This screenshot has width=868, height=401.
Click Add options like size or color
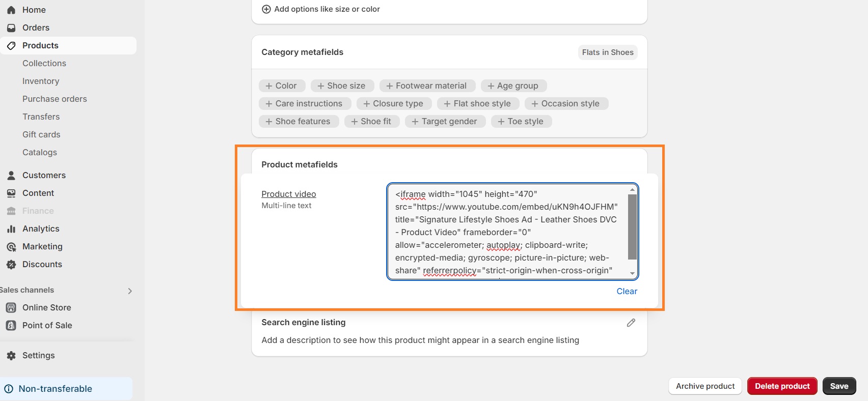327,9
